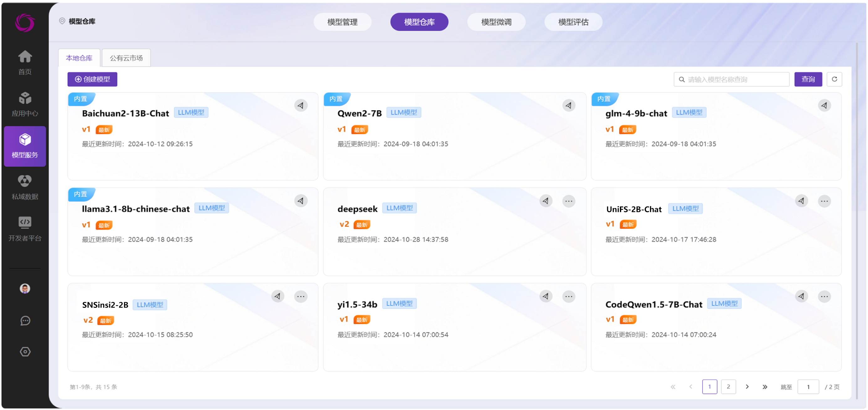The image size is (868, 410).
Task: Open 开发者平台 in the sidebar
Action: coord(25,229)
